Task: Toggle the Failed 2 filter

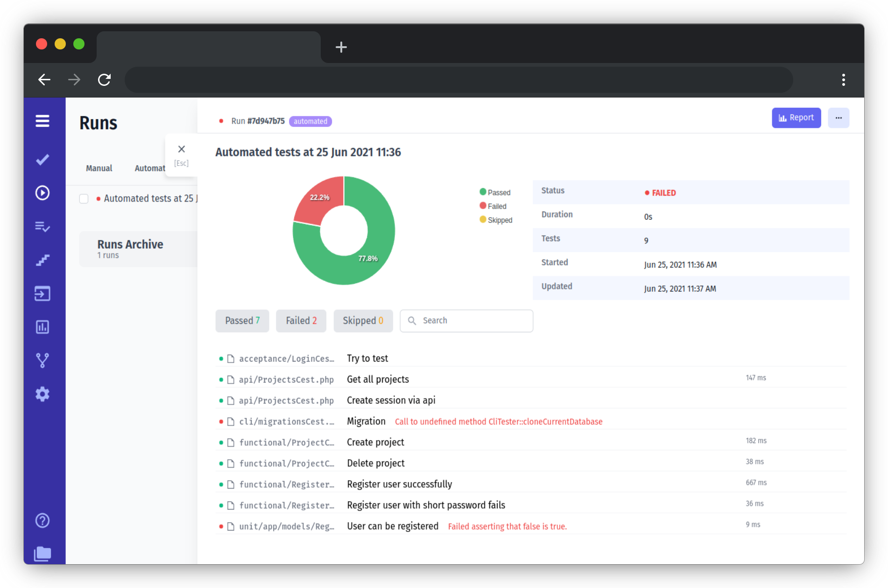Action: tap(301, 321)
